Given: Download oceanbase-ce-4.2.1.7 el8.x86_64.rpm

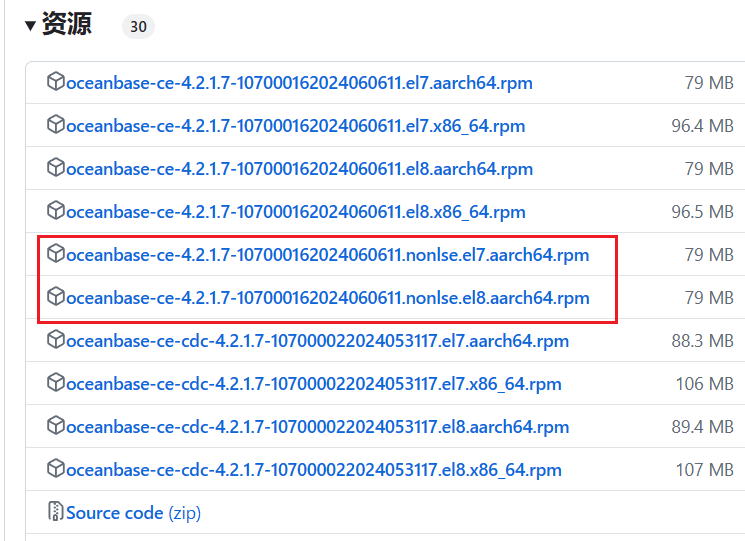Looking at the screenshot, I should (296, 212).
